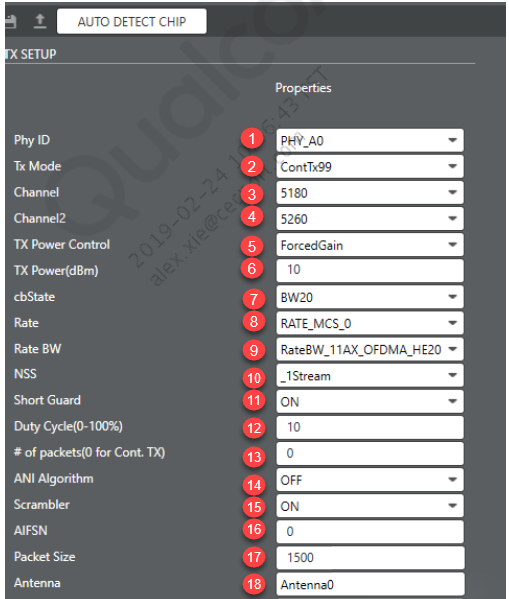Open the Channel2 5260 dropdown
Screen dimensions: 509x599
370,219
